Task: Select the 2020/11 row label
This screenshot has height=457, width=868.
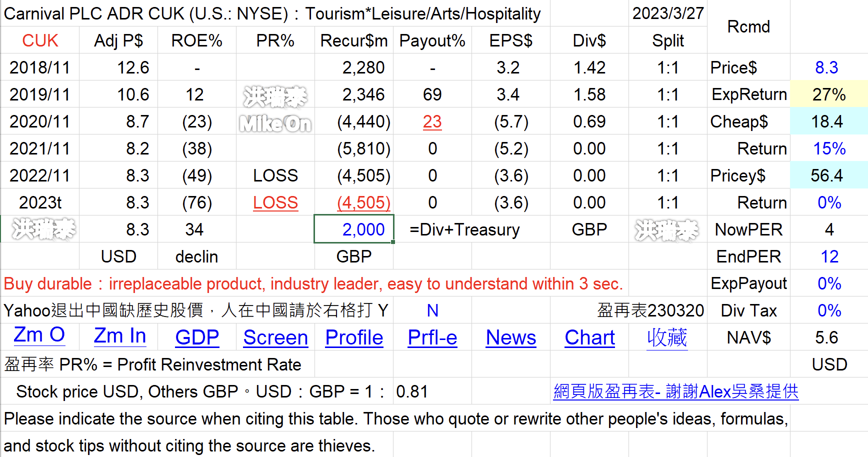Action: click(x=40, y=121)
